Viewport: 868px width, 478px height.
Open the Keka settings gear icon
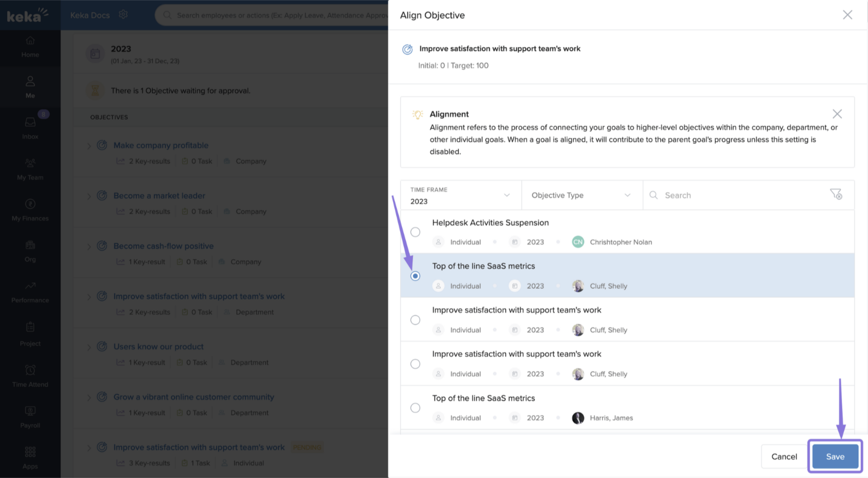pos(123,14)
